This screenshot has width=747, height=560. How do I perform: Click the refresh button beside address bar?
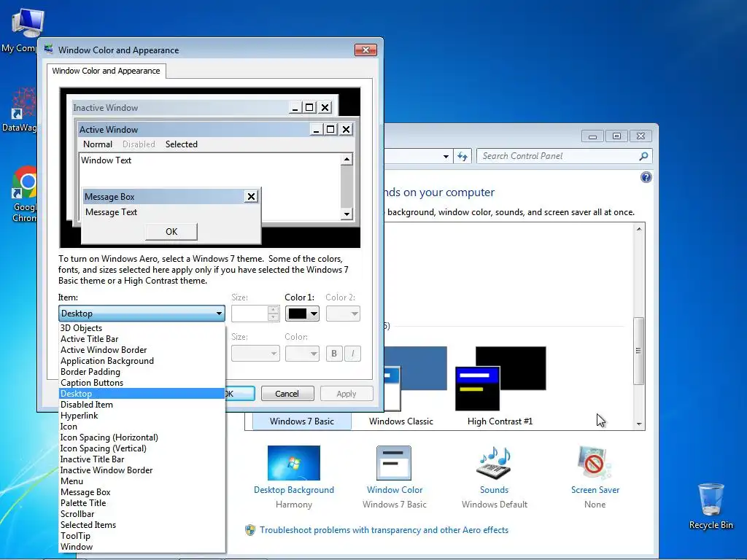coord(462,156)
